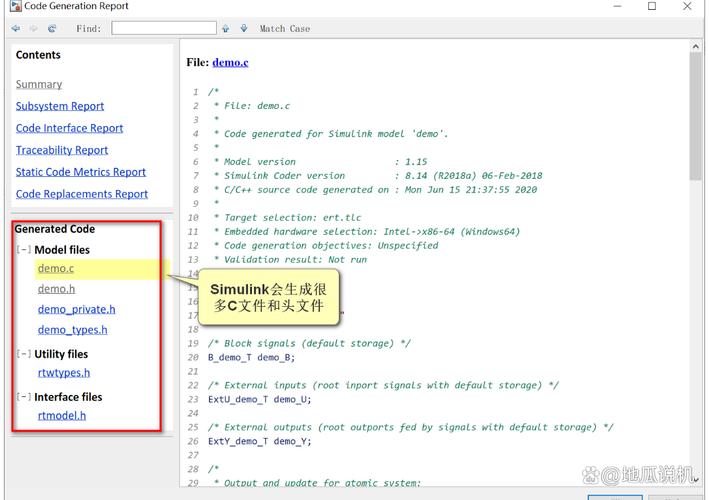Open Static Code Metrics Report
The image size is (709, 500).
click(x=81, y=172)
